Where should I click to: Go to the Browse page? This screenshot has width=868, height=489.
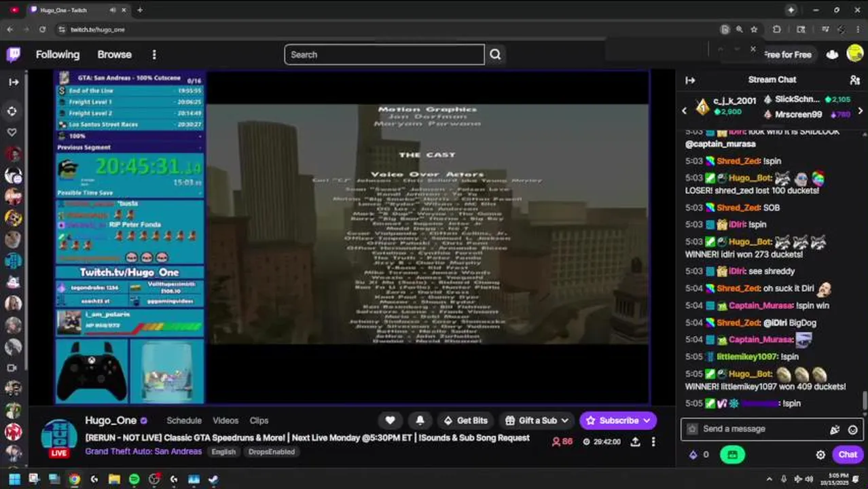[114, 54]
